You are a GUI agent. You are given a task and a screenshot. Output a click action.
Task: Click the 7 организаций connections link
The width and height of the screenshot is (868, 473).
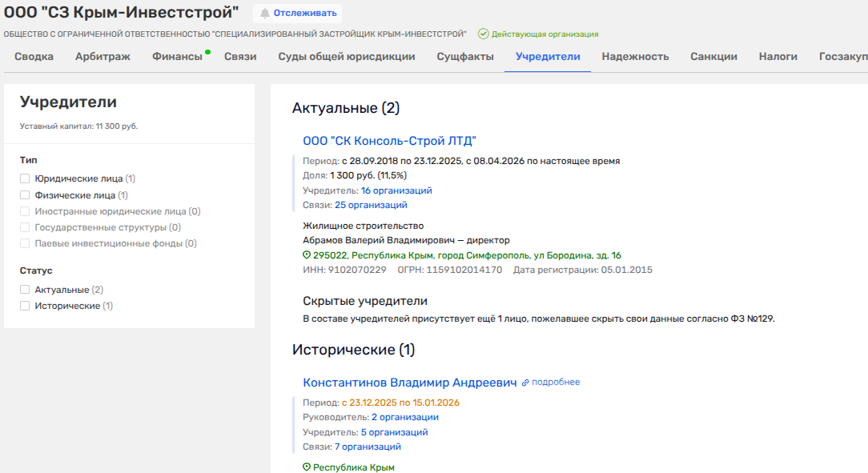pyautogui.click(x=368, y=447)
